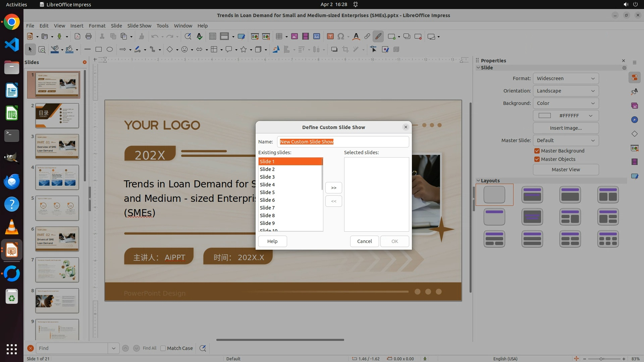Click the Toggle Shadow icon
Screen dimensions: 644x362
pos(334,50)
